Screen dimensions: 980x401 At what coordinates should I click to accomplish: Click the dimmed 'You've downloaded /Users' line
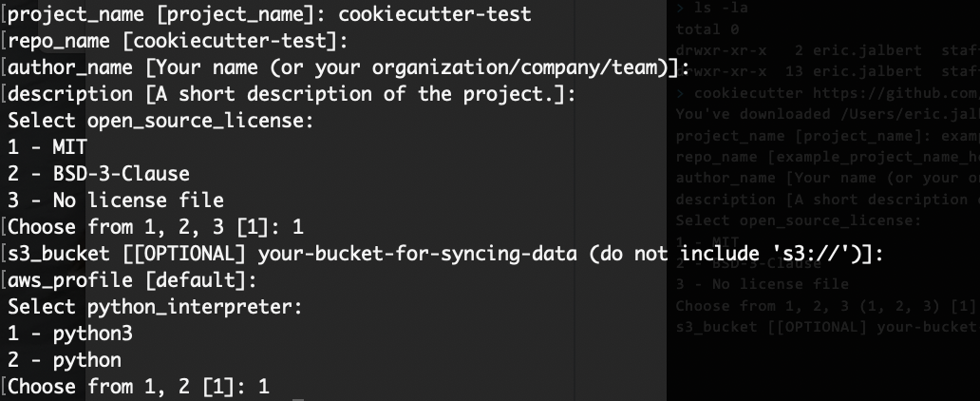coord(826,114)
